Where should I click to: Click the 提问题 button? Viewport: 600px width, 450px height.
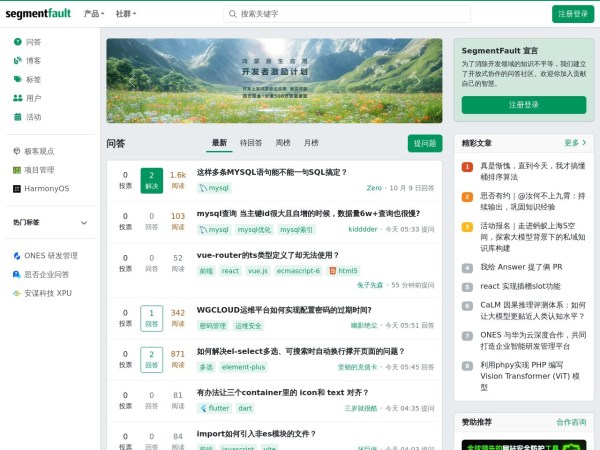click(424, 143)
